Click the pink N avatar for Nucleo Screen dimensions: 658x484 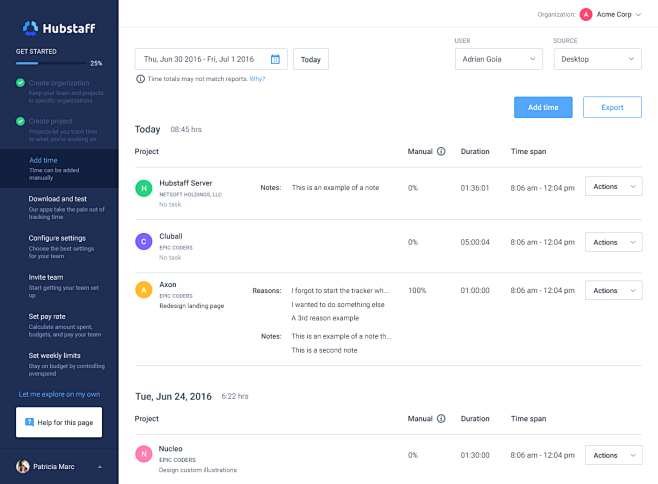(x=144, y=454)
